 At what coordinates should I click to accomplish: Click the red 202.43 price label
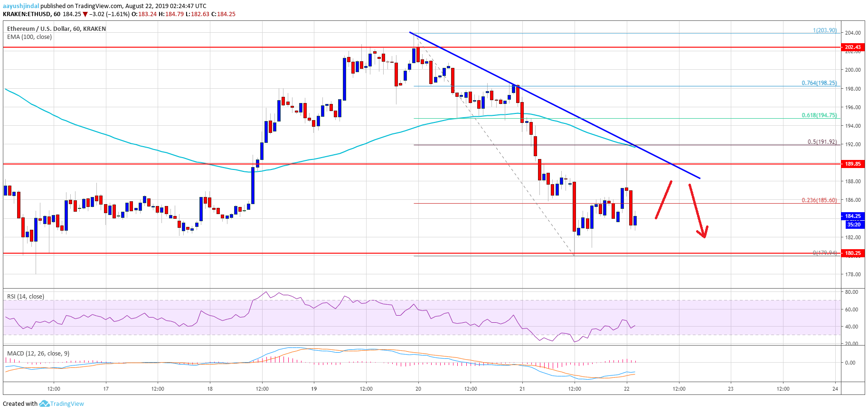(853, 47)
